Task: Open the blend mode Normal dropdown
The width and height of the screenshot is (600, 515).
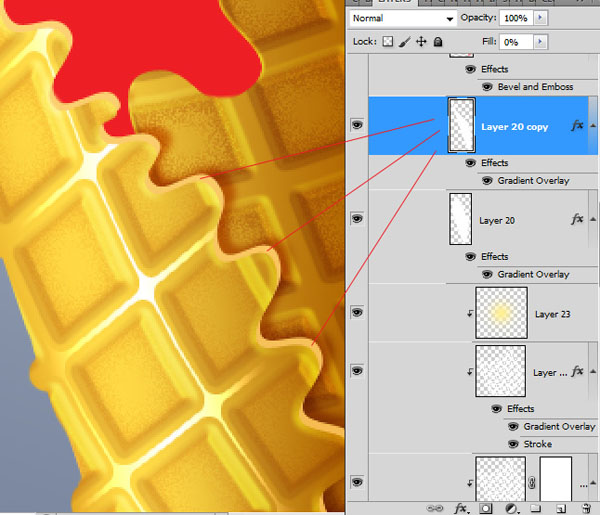Action: click(x=402, y=18)
